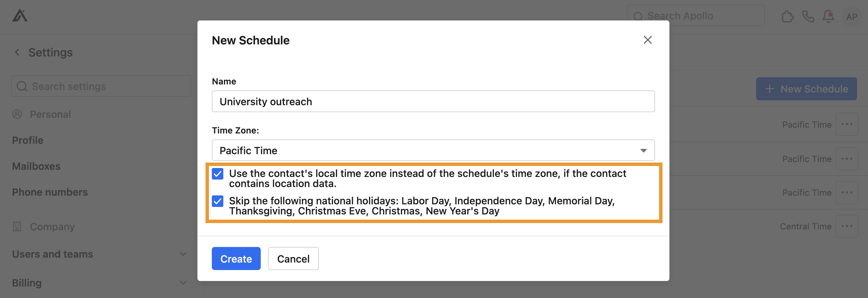Select the Company building icon
This screenshot has width=868, height=298.
click(x=18, y=227)
